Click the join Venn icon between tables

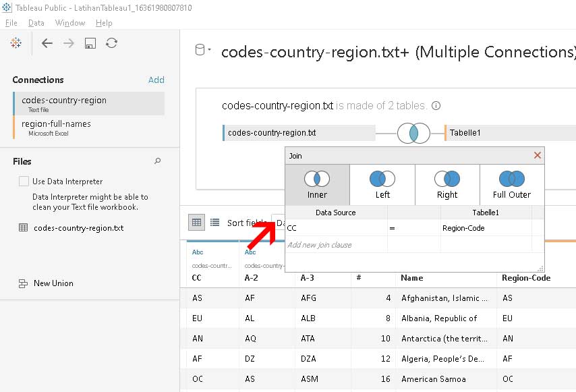click(x=413, y=133)
